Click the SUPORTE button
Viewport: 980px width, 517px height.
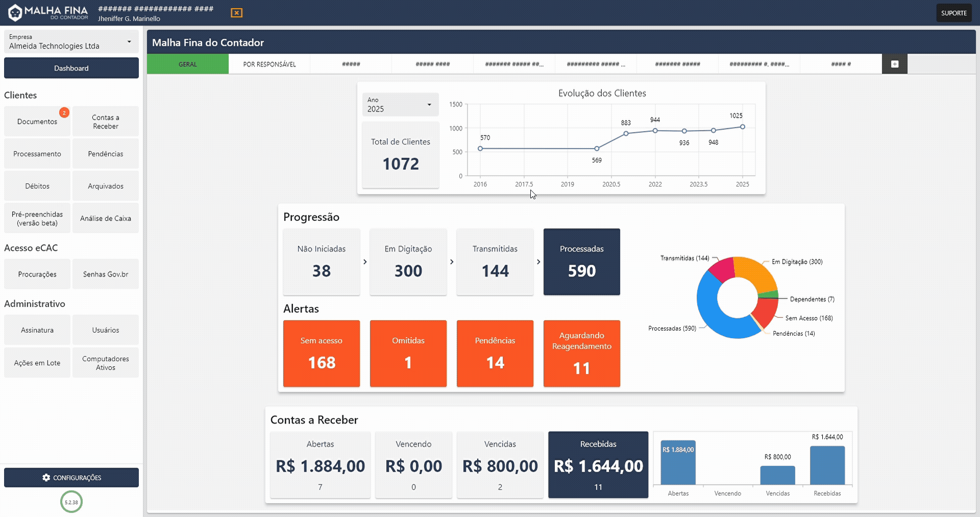pyautogui.click(x=953, y=12)
